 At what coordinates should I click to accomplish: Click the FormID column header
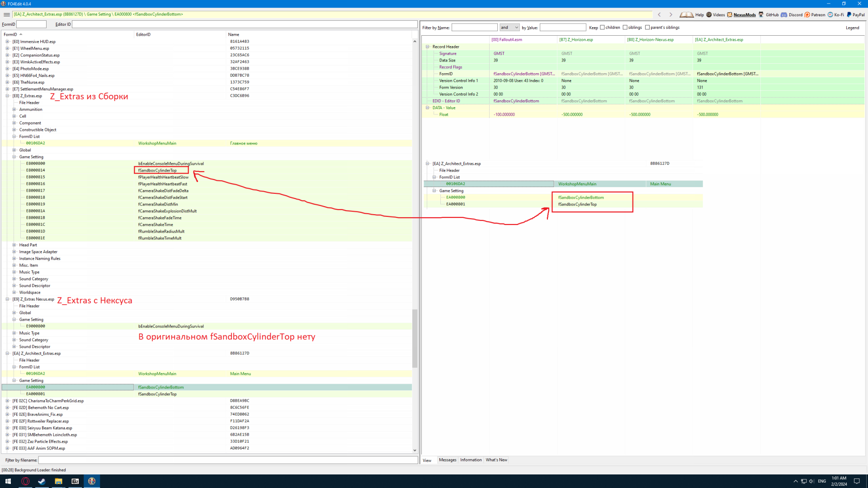10,34
